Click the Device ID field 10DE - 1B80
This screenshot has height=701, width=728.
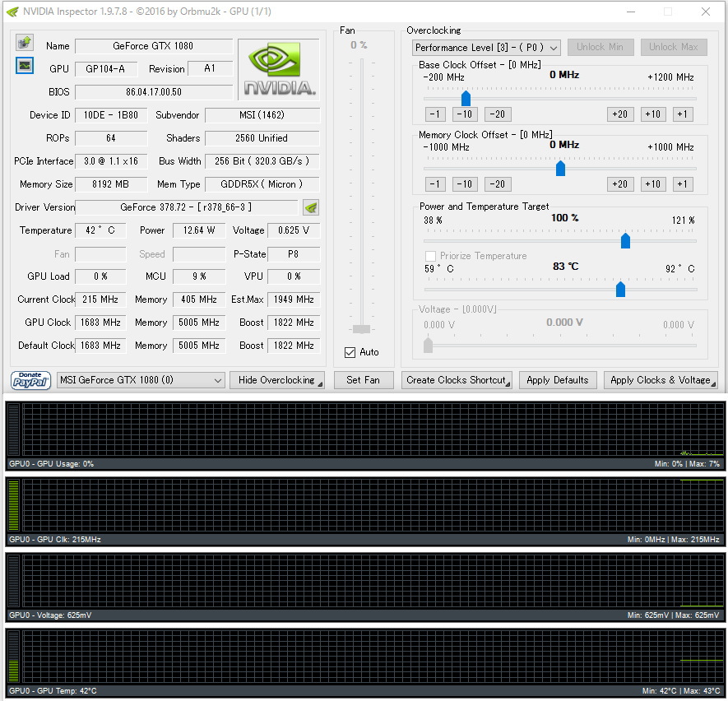click(111, 115)
